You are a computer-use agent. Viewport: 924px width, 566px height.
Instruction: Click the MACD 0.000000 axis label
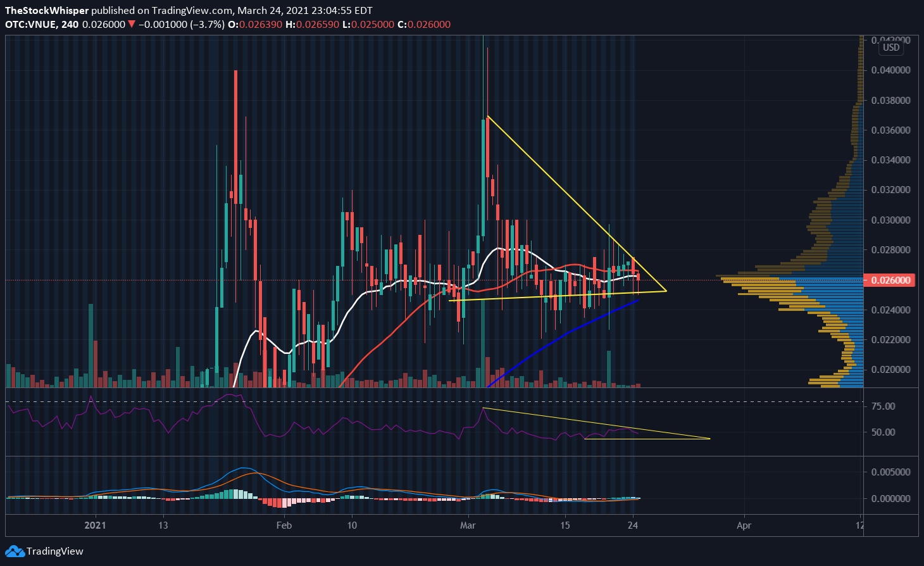coord(891,498)
